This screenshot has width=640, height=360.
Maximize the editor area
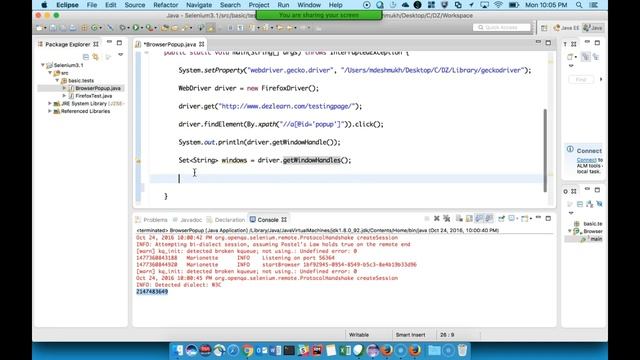click(x=548, y=43)
